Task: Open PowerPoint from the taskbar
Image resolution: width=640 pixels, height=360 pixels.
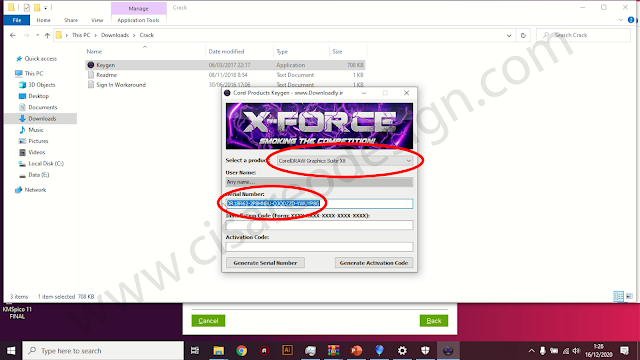Action: [x=356, y=351]
